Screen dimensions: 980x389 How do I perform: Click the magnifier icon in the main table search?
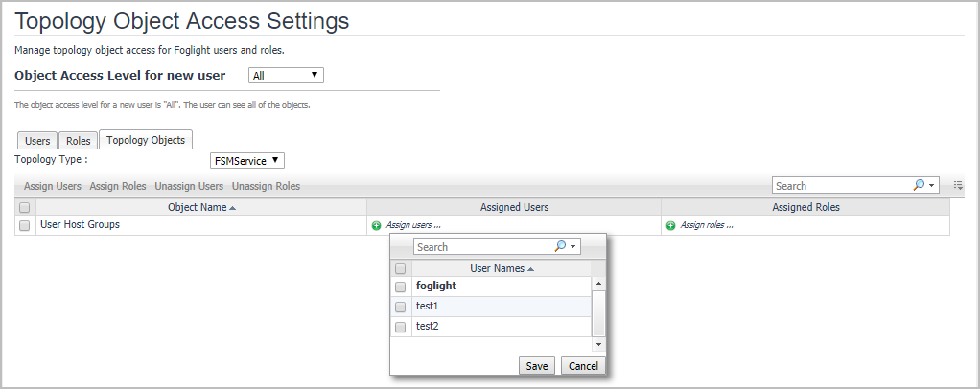point(920,185)
